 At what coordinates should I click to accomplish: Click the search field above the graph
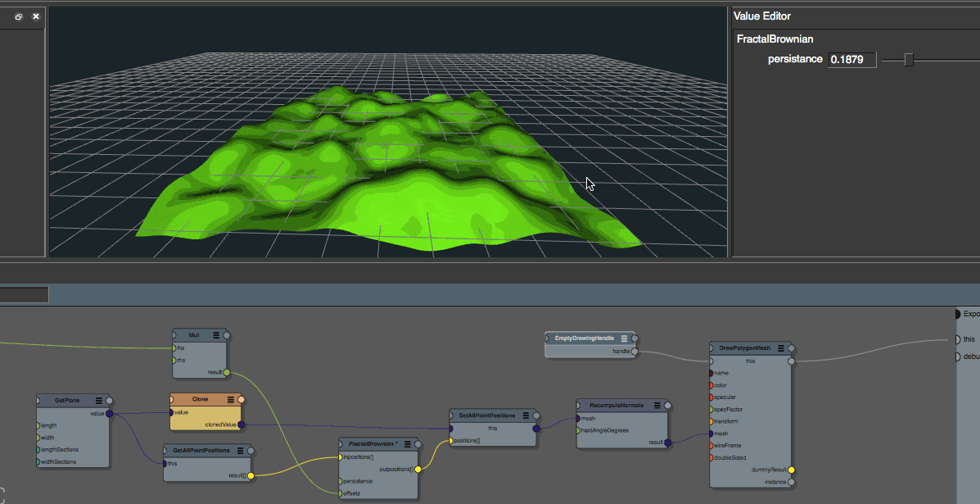point(24,295)
